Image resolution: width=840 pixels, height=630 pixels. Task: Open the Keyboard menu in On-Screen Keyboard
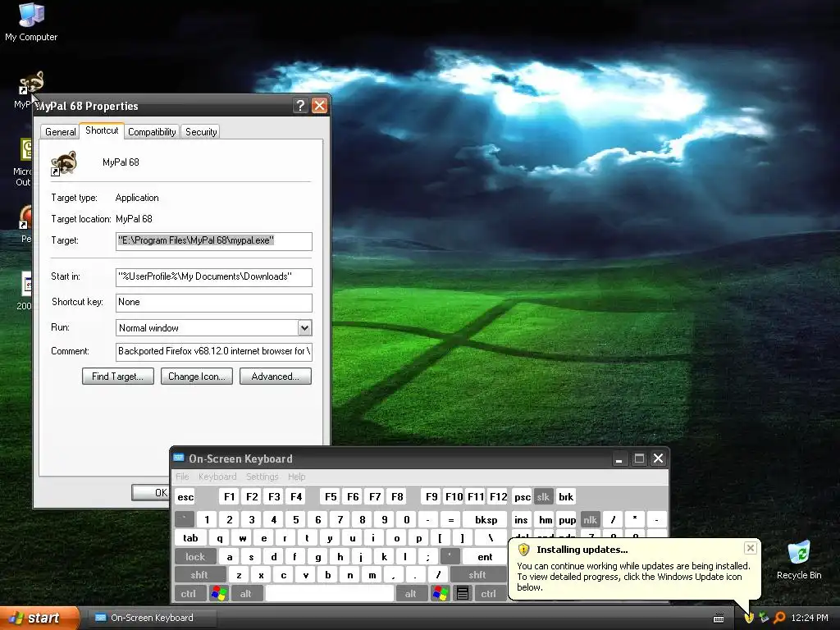click(217, 477)
